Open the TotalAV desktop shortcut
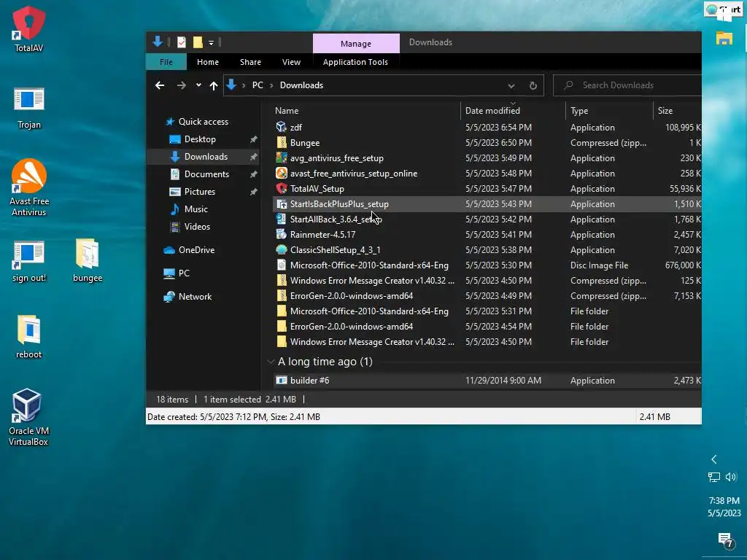Viewport: 747px width, 560px height. coord(28,28)
